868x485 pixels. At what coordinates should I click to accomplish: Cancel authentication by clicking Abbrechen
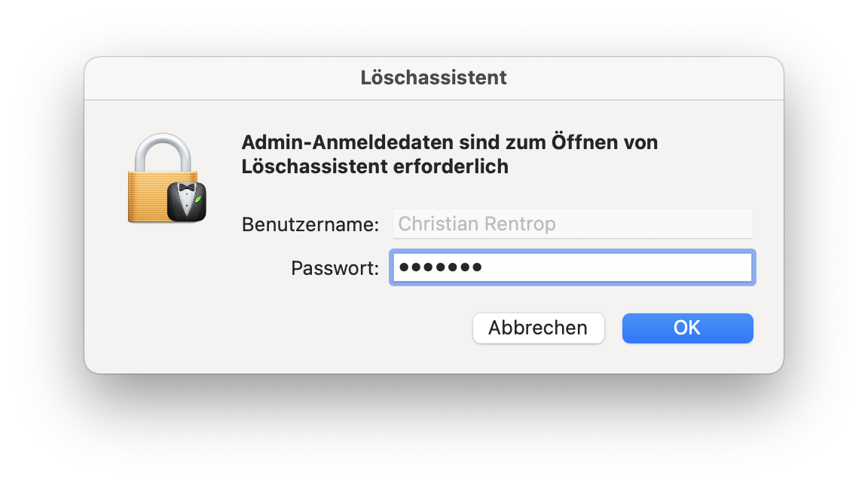click(538, 328)
